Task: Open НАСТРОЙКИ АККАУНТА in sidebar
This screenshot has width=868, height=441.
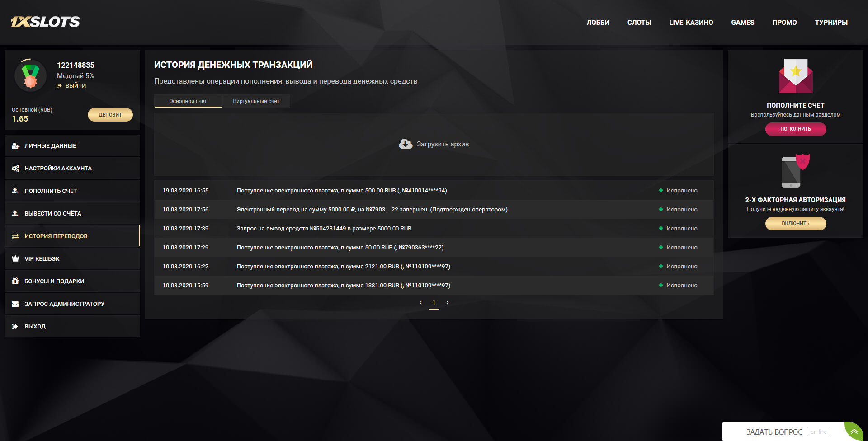Action: point(72,168)
